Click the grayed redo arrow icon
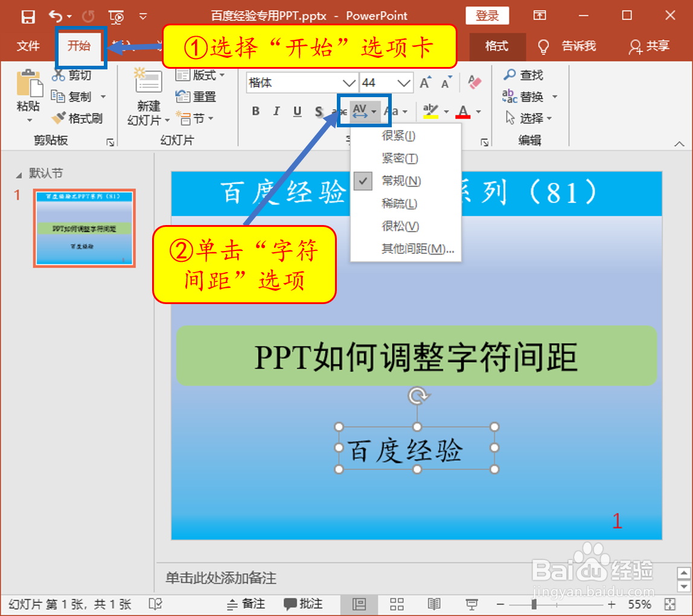Image resolution: width=693 pixels, height=616 pixels. click(88, 16)
